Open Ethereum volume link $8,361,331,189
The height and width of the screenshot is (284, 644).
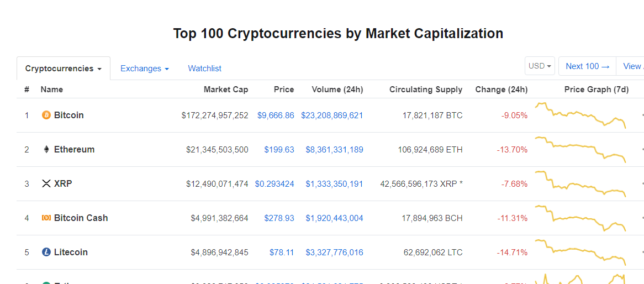[x=334, y=150]
